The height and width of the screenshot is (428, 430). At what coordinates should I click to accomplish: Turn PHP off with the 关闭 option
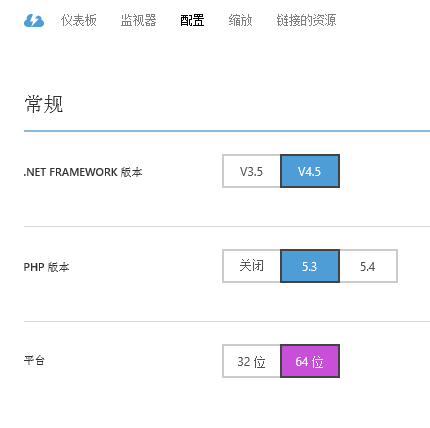click(x=251, y=266)
